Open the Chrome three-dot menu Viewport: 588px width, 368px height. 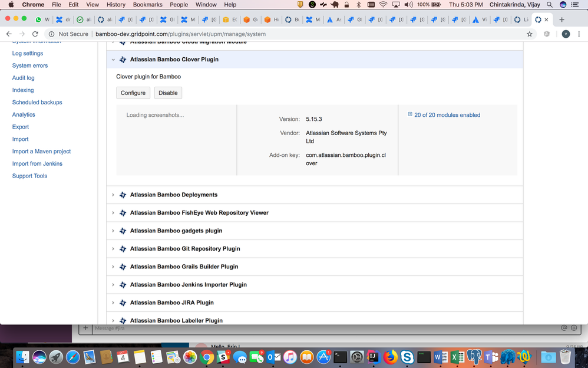coord(579,34)
